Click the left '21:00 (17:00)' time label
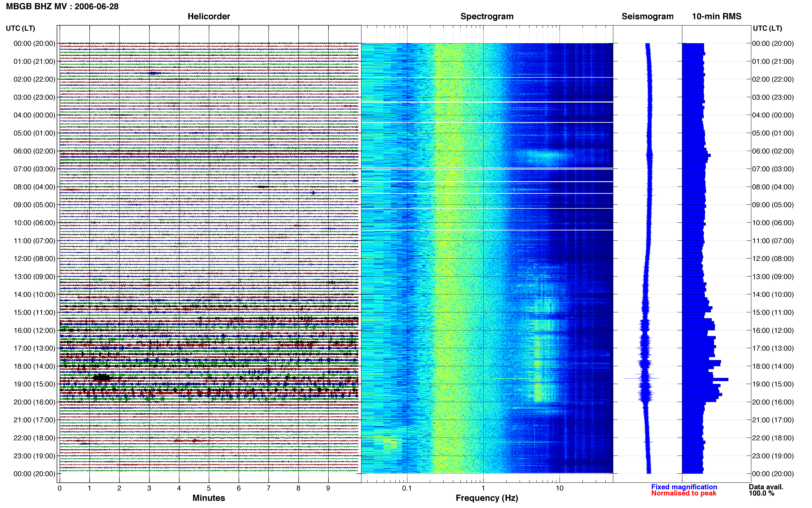The image size is (812, 508). [x=34, y=420]
